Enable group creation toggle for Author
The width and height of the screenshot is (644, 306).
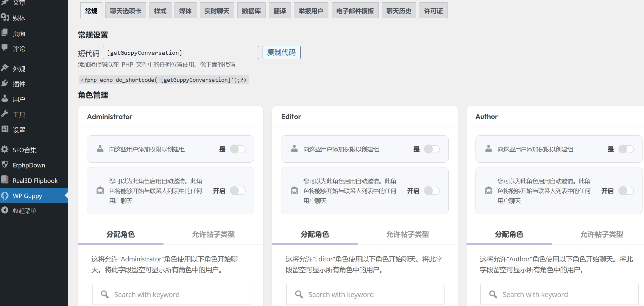click(626, 149)
